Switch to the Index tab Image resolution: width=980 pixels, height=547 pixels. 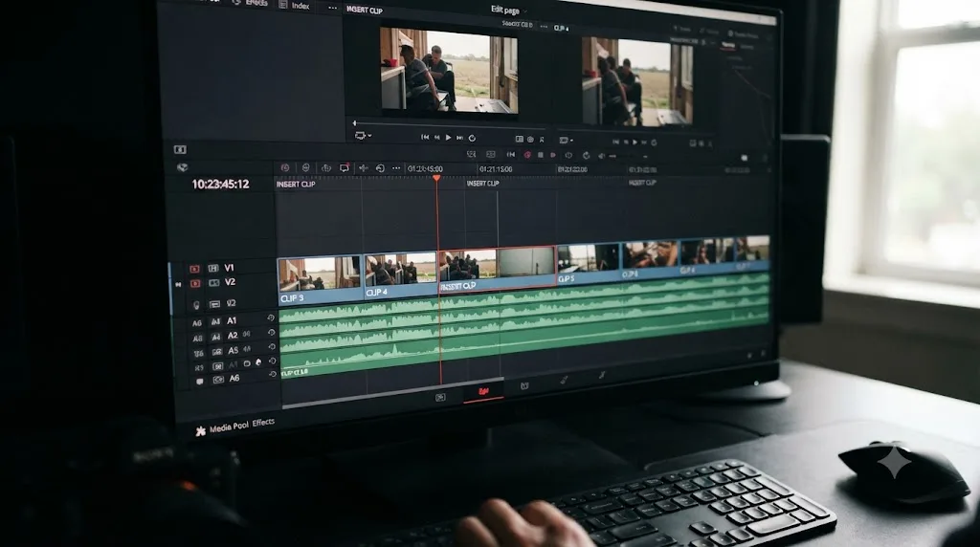click(x=295, y=5)
